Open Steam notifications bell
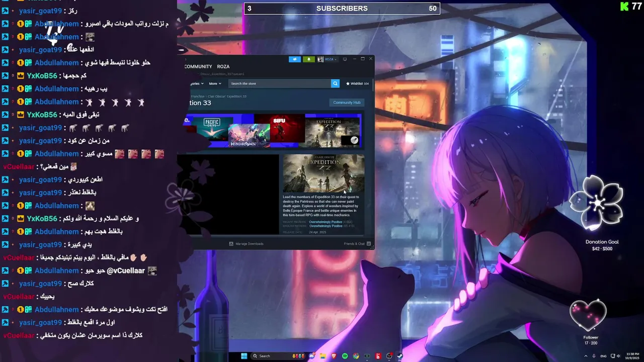The height and width of the screenshot is (362, 644). 309,59
